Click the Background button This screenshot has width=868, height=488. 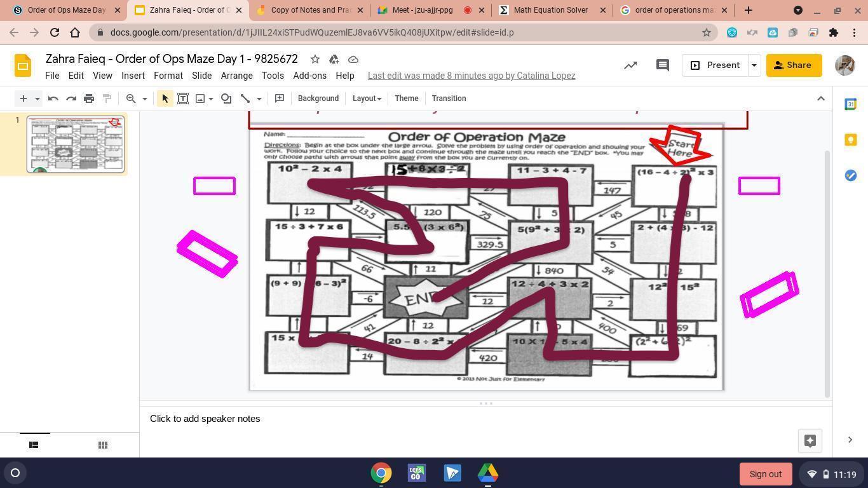(x=318, y=98)
